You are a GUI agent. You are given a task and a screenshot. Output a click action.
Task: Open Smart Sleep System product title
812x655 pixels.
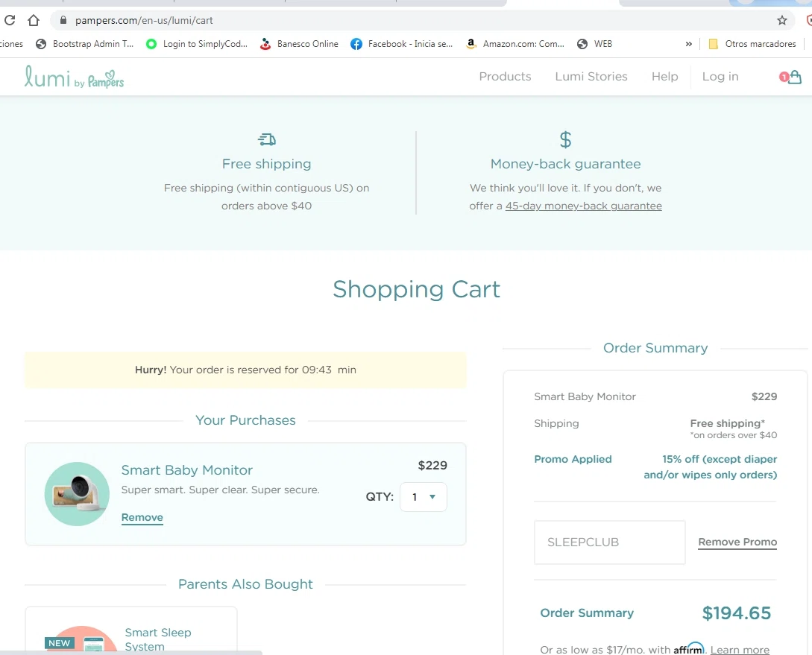click(158, 639)
